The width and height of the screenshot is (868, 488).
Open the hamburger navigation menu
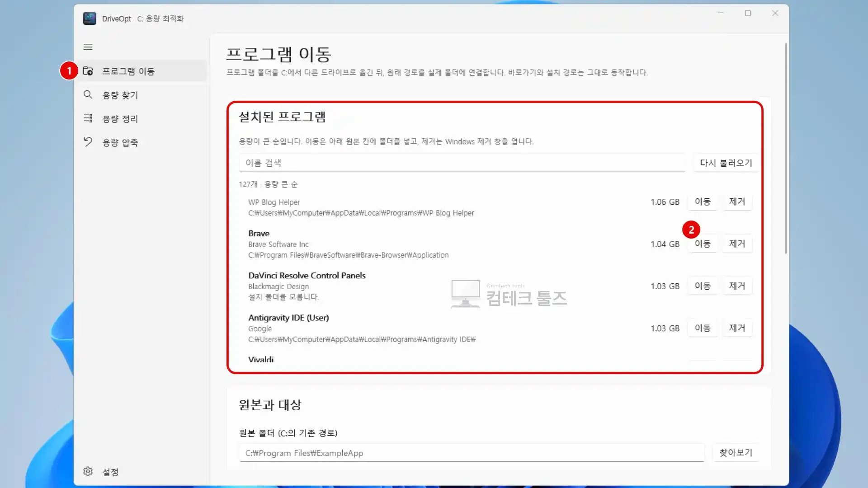click(88, 47)
